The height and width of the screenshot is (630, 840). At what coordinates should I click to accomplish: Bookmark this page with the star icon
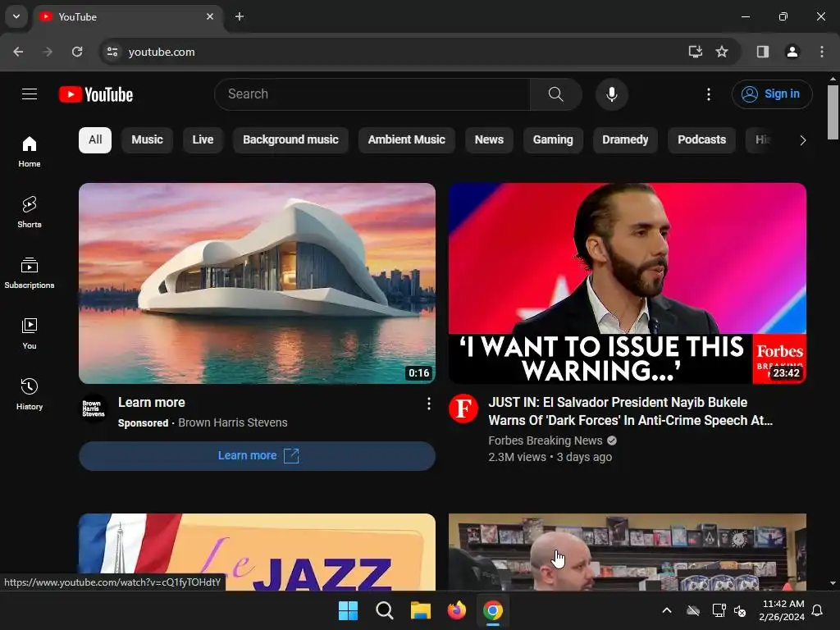722,52
